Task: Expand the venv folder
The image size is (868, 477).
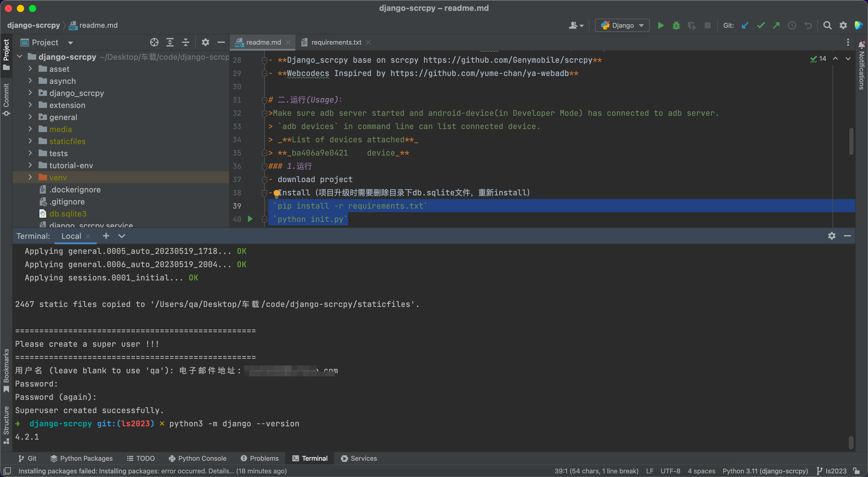Action: click(30, 177)
